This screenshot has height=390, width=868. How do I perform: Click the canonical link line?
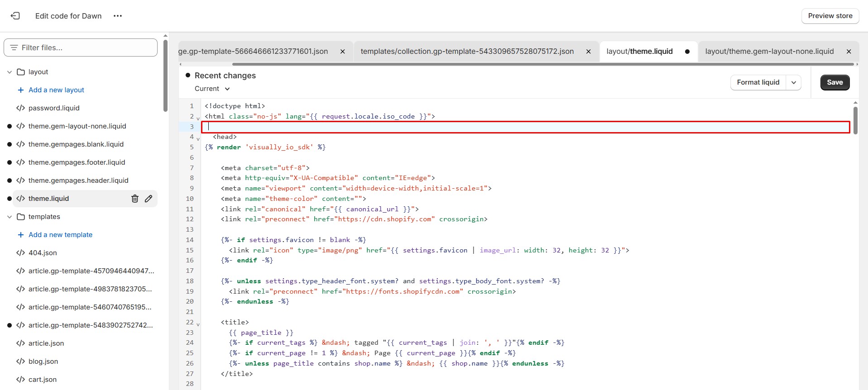(x=320, y=209)
